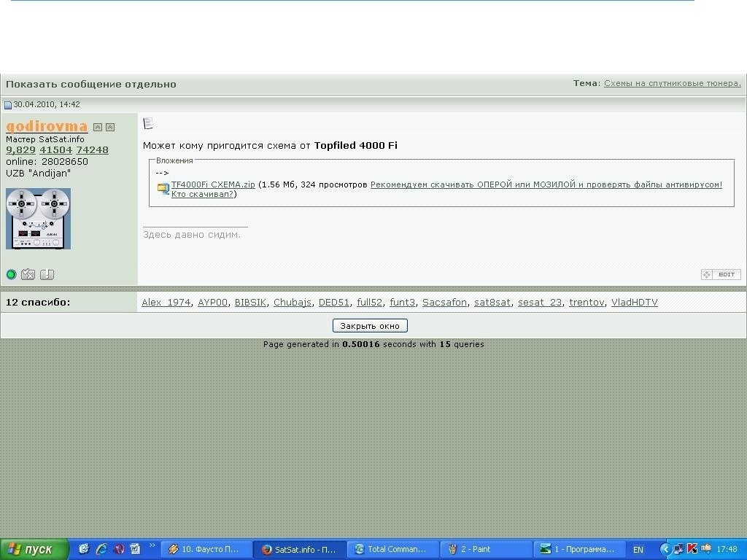Image resolution: width=747 pixels, height=560 pixels.
Task: Click the post document icon above the message
Action: pyautogui.click(x=148, y=123)
